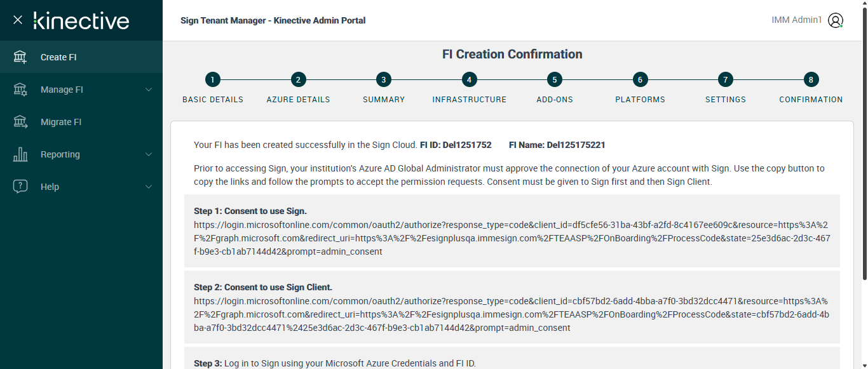868x369 pixels.
Task: Expand the Reporting submenu chevron
Action: 149,154
